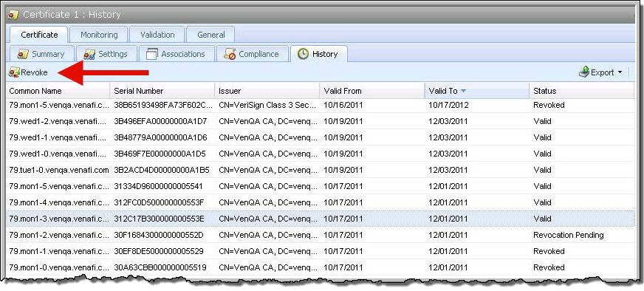
Task: Switch to the Monitoring tab
Action: click(98, 35)
